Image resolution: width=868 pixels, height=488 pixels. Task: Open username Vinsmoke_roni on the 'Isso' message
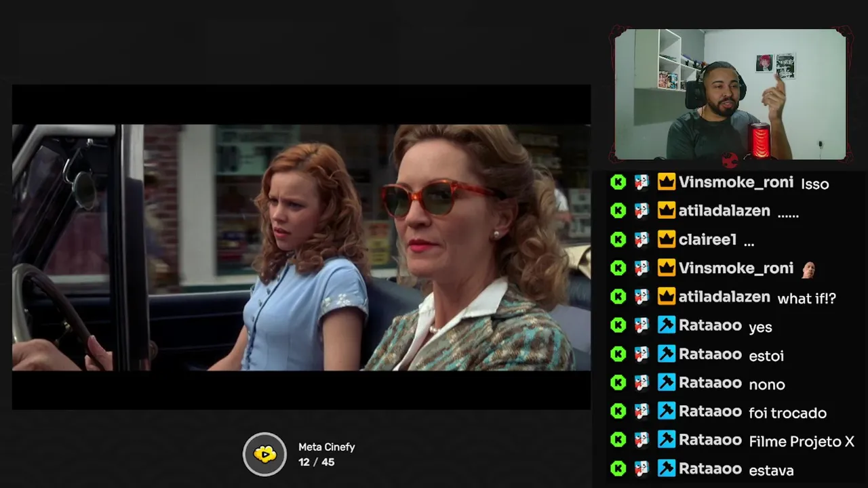pos(736,182)
